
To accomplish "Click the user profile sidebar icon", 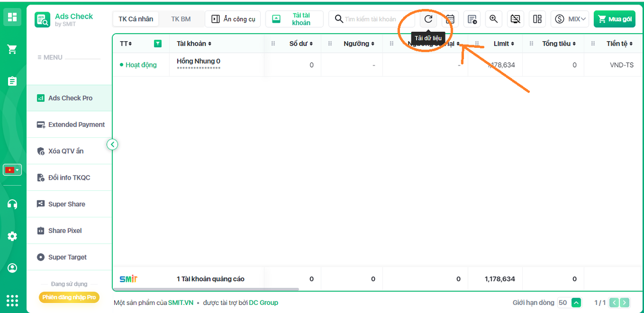I will [x=13, y=268].
